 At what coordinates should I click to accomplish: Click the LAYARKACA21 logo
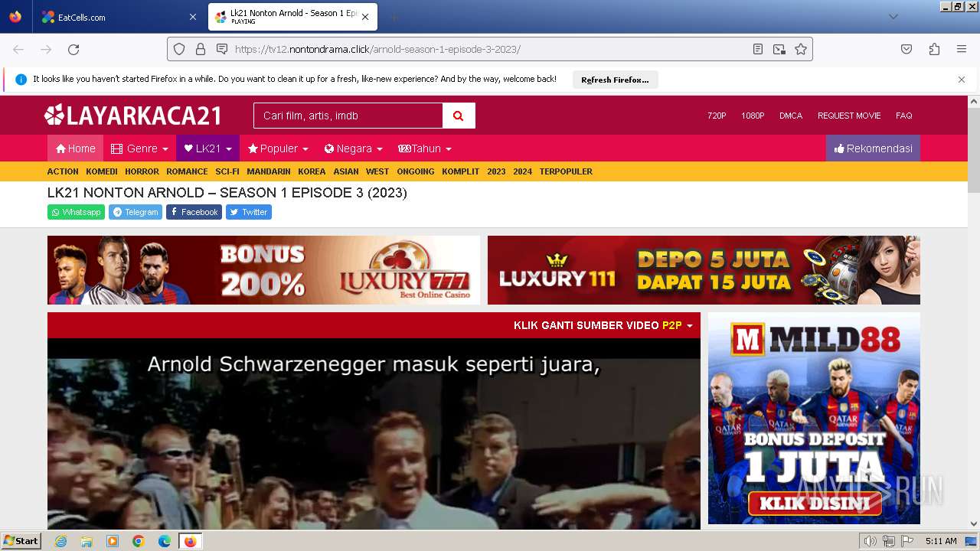pyautogui.click(x=133, y=116)
